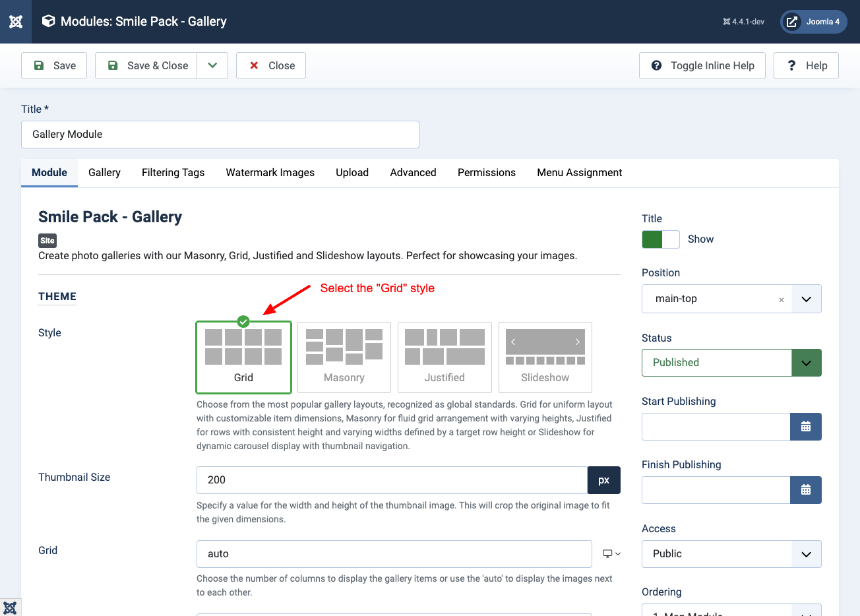The width and height of the screenshot is (860, 616).
Task: Toggle the Title Show switch
Action: tap(661, 239)
